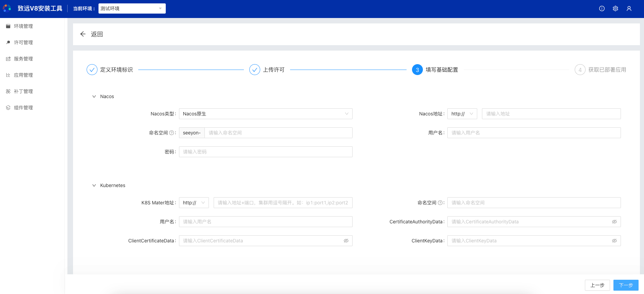644x294 pixels.
Task: Click the user profile icon
Action: click(x=629, y=8)
